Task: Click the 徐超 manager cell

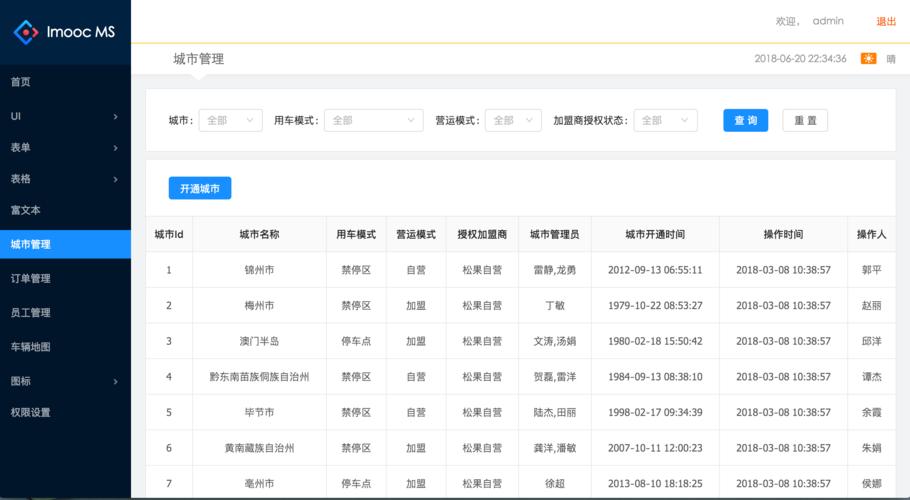Action: 555,483
